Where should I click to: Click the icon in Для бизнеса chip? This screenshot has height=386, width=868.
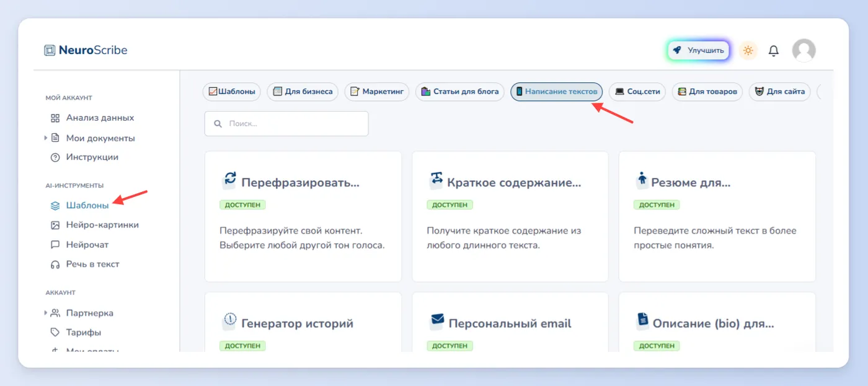click(278, 92)
